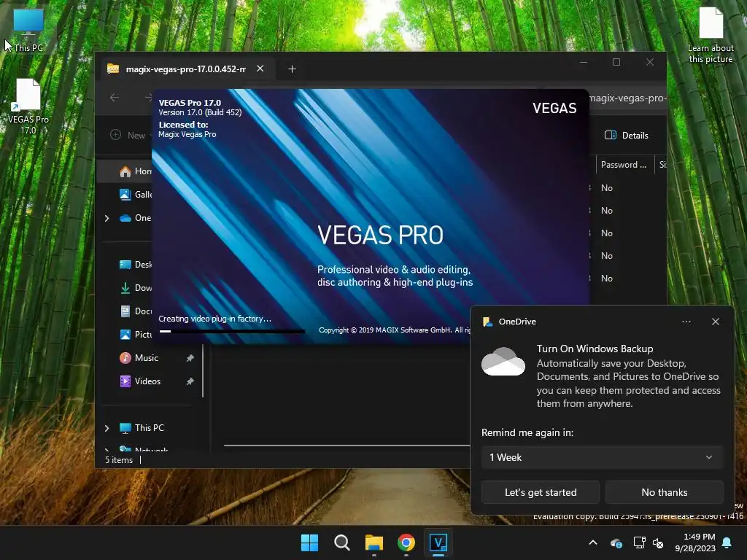
Task: Show hidden system tray icons
Action: click(593, 542)
